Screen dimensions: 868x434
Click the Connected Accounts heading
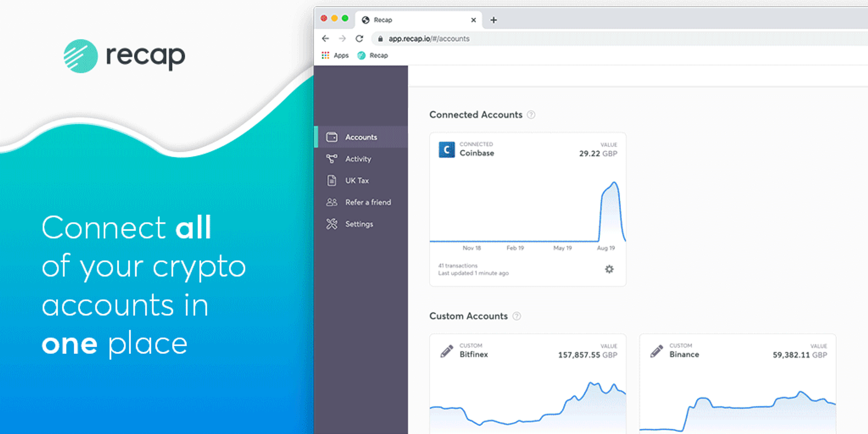coord(476,115)
